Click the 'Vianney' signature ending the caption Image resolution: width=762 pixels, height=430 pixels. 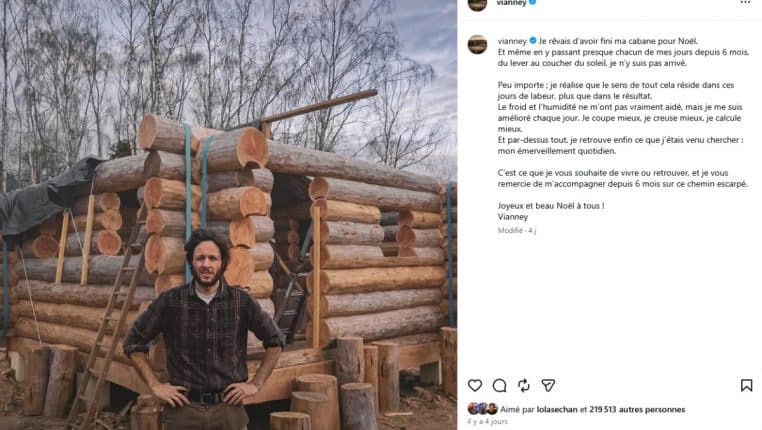[513, 217]
